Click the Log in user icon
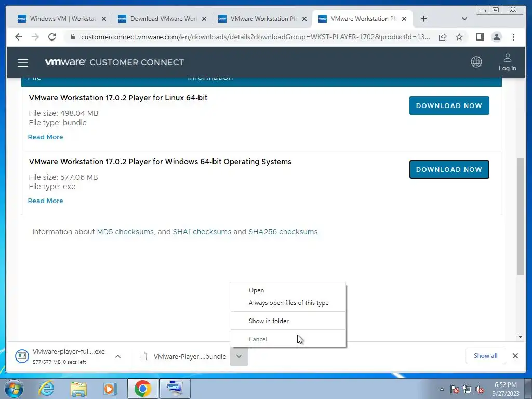The width and height of the screenshot is (532, 399). (507, 62)
